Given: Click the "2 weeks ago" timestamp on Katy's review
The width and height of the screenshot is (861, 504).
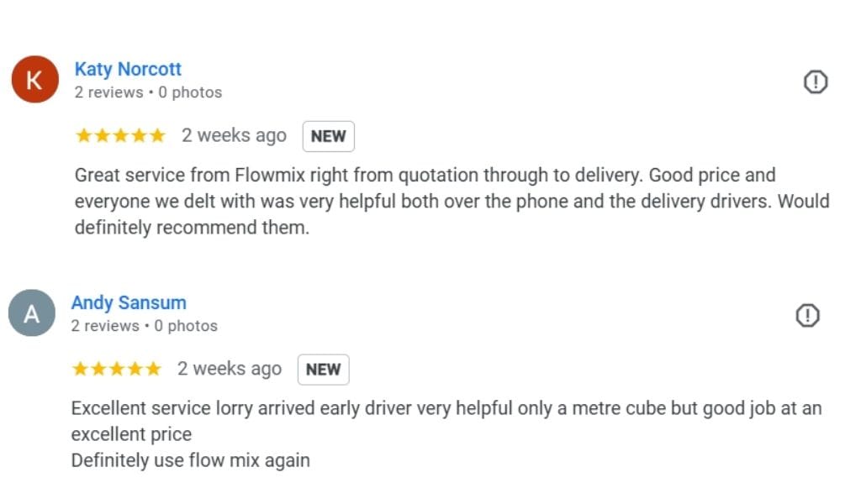Looking at the screenshot, I should [x=234, y=135].
